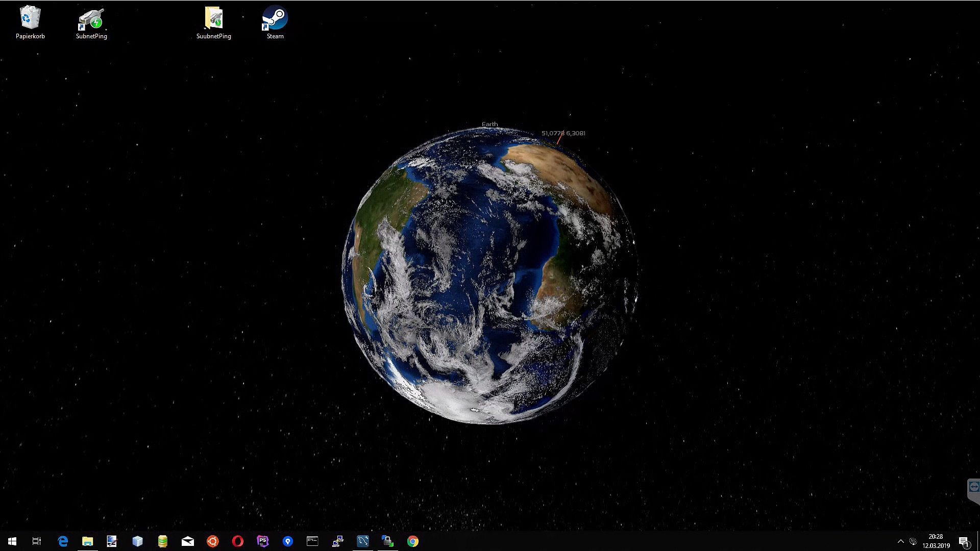Click the Earth label above the globe
The height and width of the screenshot is (551, 980).
click(489, 124)
